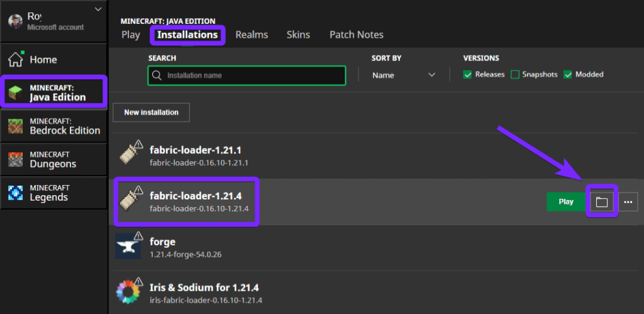Click the New installation button

[x=151, y=112]
